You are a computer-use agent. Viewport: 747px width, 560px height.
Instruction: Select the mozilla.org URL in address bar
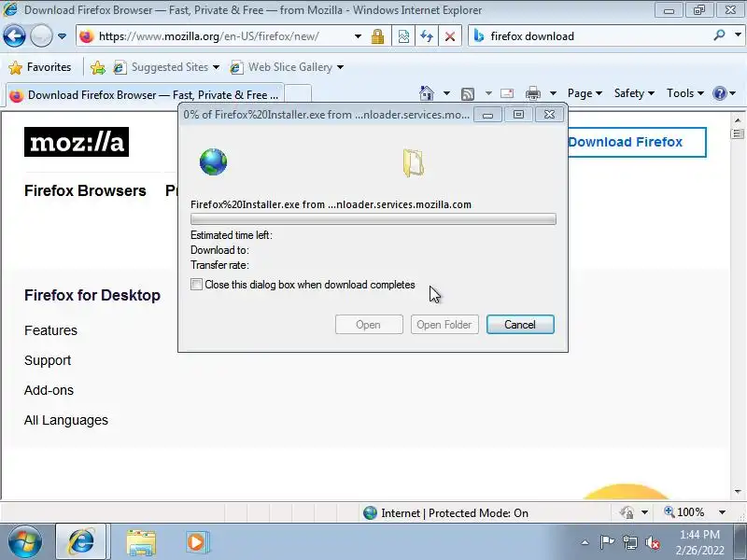pyautogui.click(x=209, y=36)
